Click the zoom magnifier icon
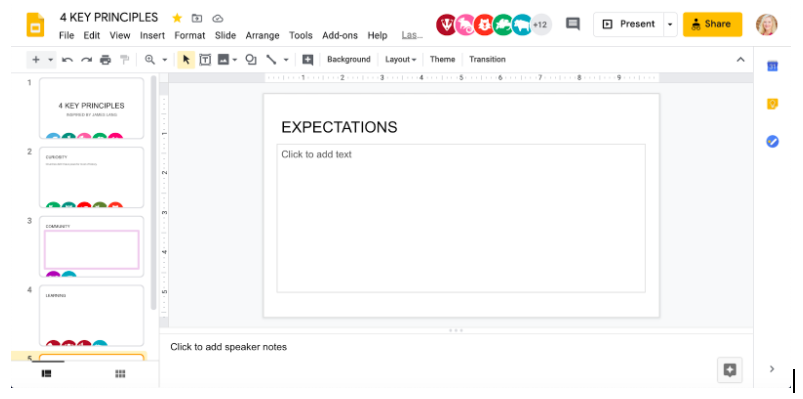This screenshot has width=803, height=399. (150, 59)
